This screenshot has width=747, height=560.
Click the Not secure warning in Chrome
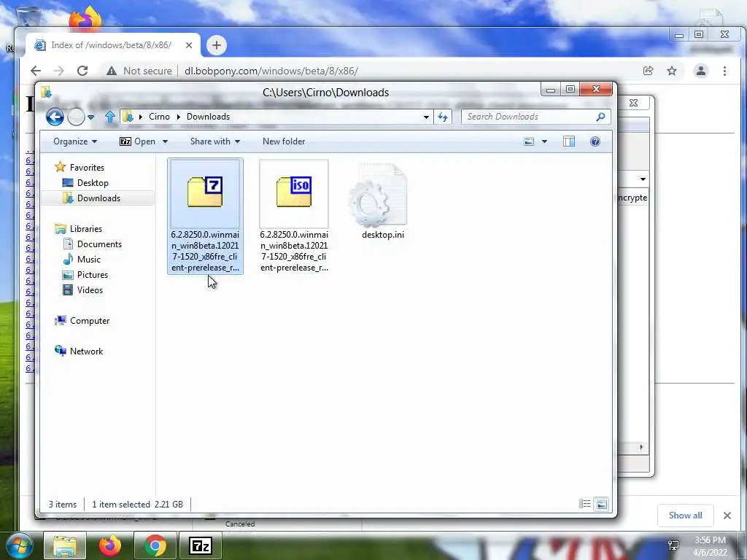tap(139, 71)
